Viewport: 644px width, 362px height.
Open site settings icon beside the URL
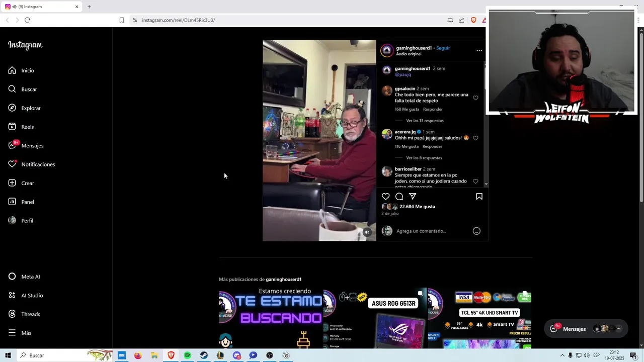coord(134,20)
